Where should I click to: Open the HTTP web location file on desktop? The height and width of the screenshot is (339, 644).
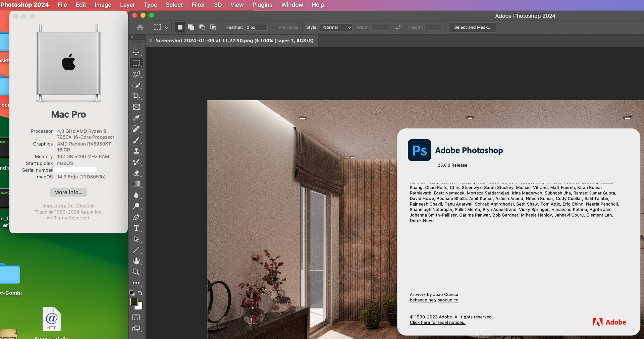(52, 319)
